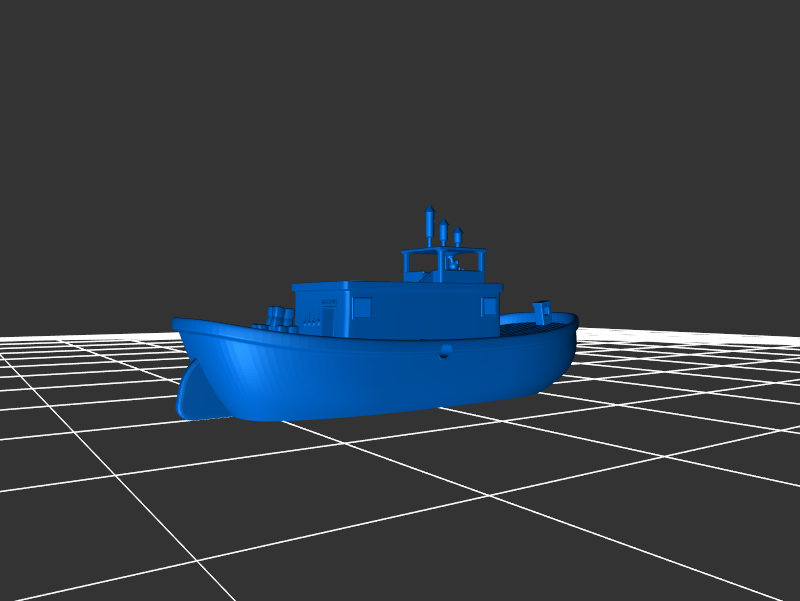Select the mooring post on the bow
This screenshot has width=800, height=601.
542,310
